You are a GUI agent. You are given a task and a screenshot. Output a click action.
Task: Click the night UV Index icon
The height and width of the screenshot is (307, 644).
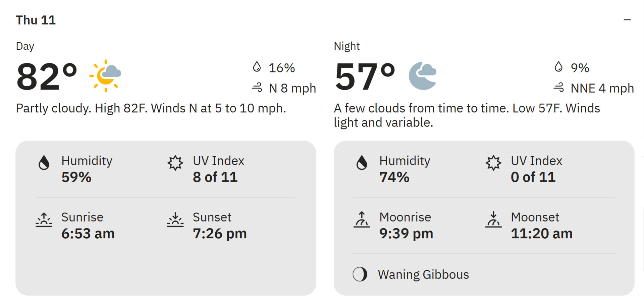pos(493,163)
